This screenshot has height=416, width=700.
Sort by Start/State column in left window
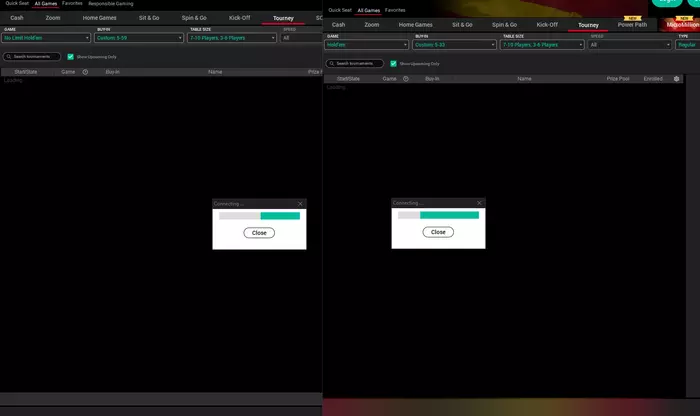pos(25,72)
